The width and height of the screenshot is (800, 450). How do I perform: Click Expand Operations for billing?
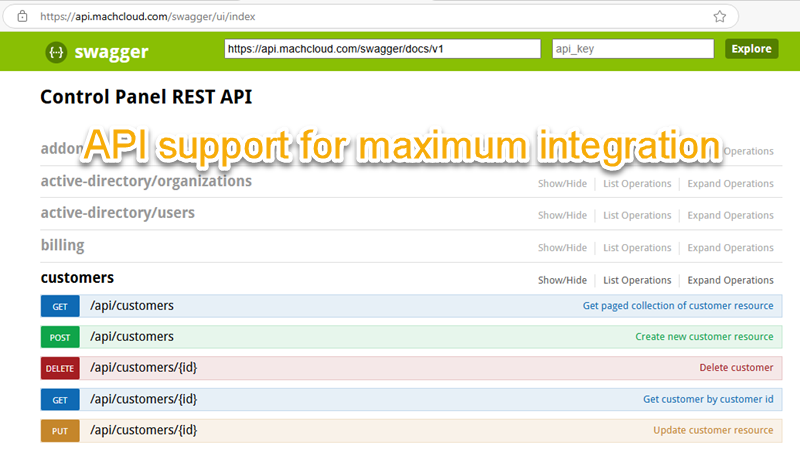coord(730,247)
